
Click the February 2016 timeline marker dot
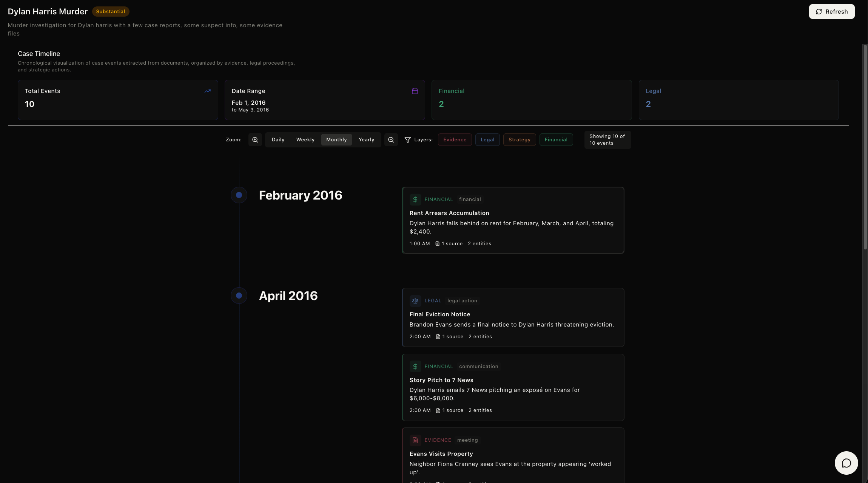[239, 195]
